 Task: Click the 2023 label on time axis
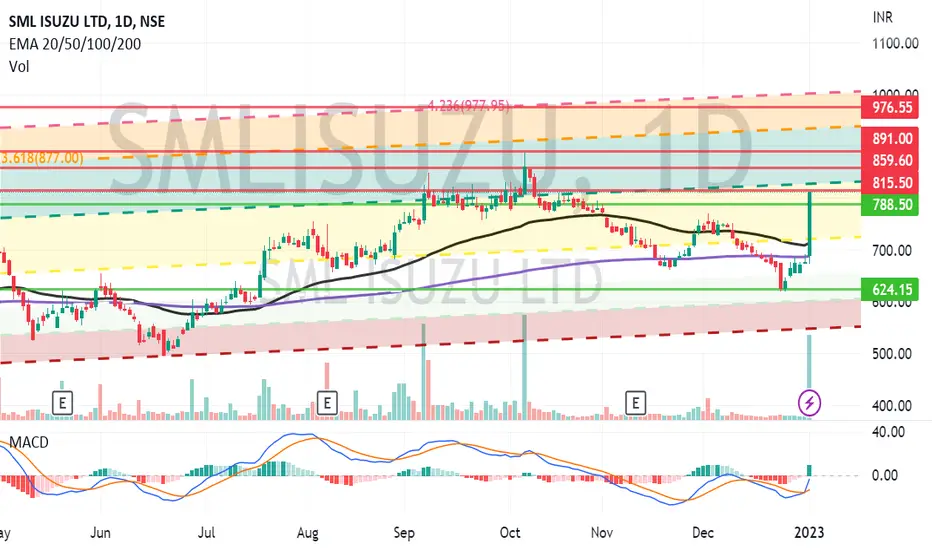point(810,532)
